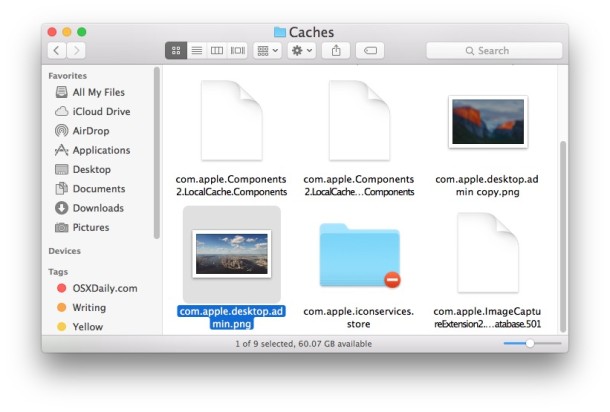The image size is (610, 412).
Task: Open Documents from Favorites list
Action: pyautogui.click(x=99, y=189)
